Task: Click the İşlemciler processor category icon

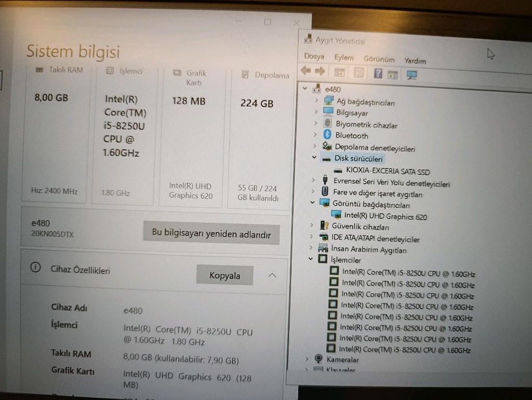Action: (x=323, y=259)
